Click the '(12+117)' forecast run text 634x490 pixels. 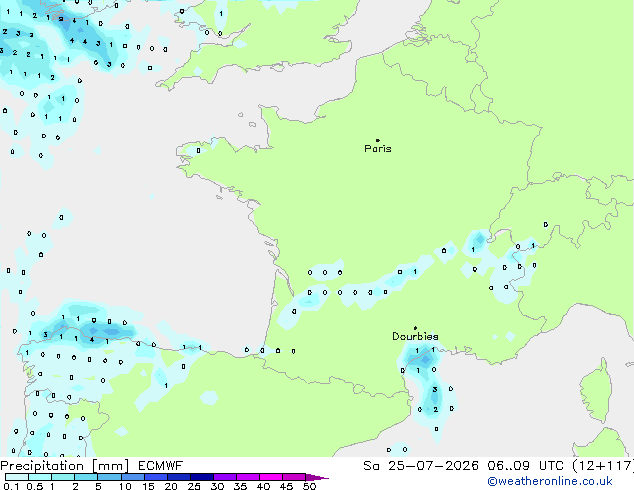coord(603,466)
